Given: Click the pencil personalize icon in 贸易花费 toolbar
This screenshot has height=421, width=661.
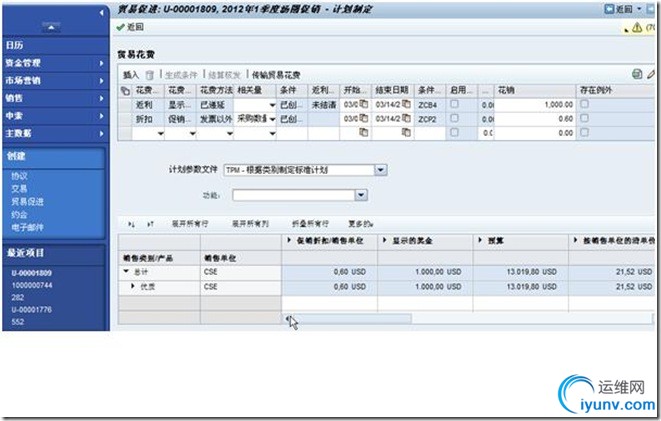Looking at the screenshot, I should 651,74.
